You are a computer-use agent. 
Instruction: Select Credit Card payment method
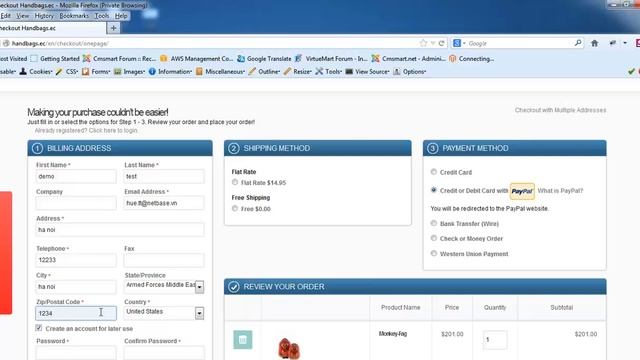(x=433, y=172)
